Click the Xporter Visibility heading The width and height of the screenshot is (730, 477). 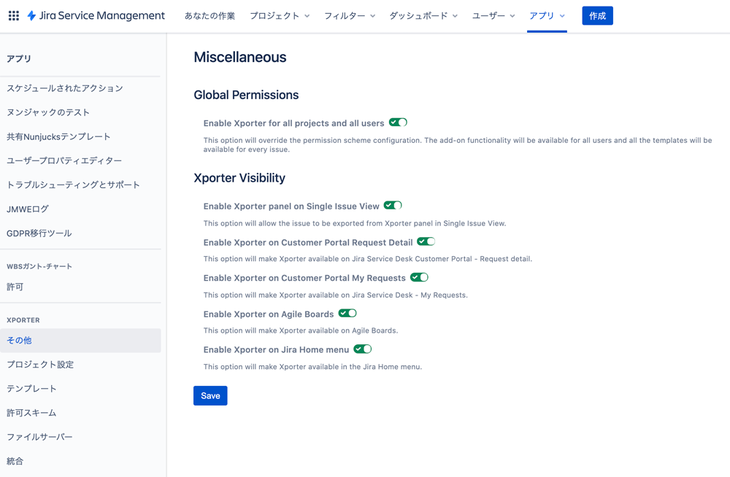tap(239, 178)
